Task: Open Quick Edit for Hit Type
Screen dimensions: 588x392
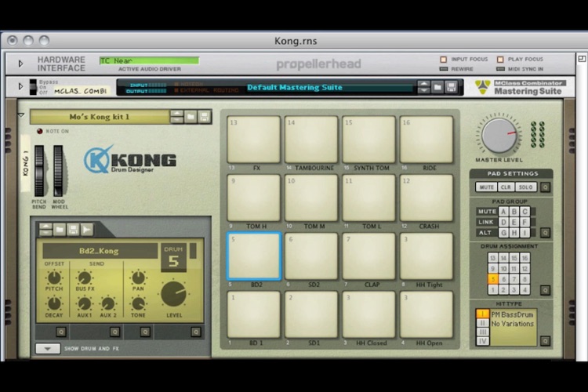Action: 545,341
